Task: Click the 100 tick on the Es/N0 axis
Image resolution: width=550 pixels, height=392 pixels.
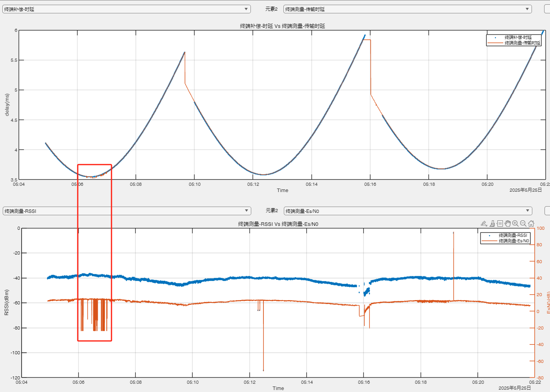Action: [x=541, y=228]
